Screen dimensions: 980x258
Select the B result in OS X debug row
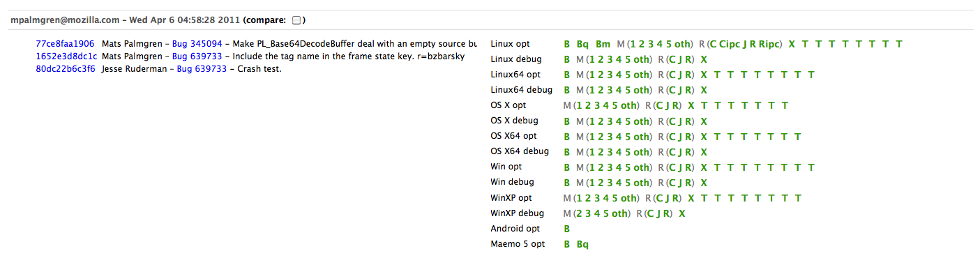point(567,121)
